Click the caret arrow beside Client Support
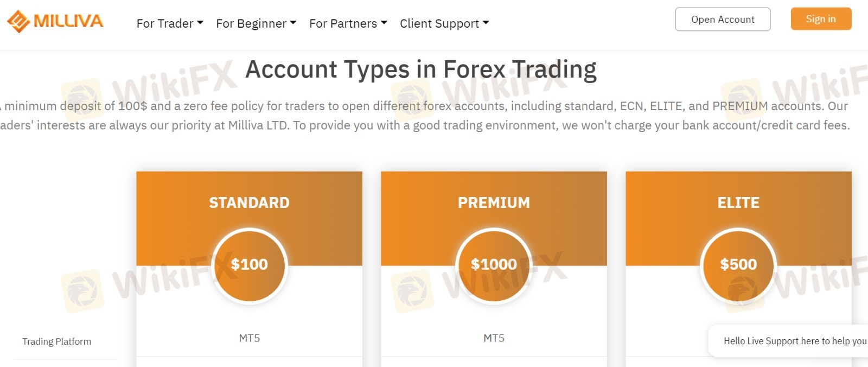Image resolution: width=868 pixels, height=367 pixels. (x=486, y=23)
